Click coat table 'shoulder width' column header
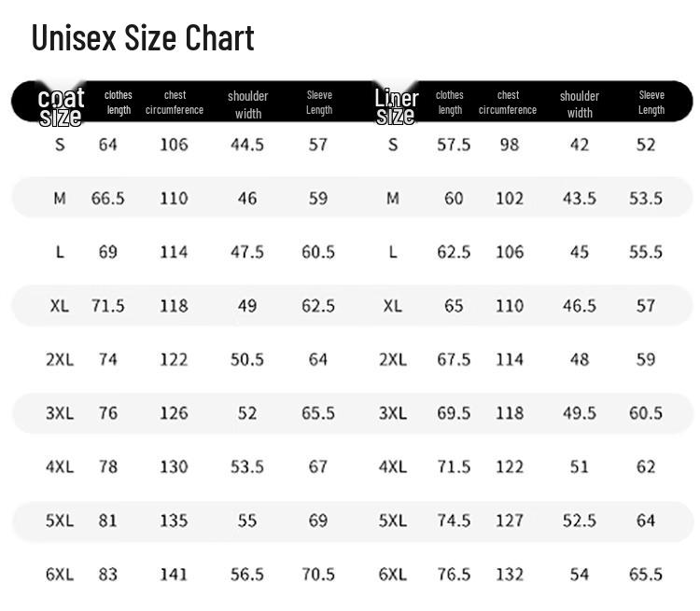 (x=247, y=104)
